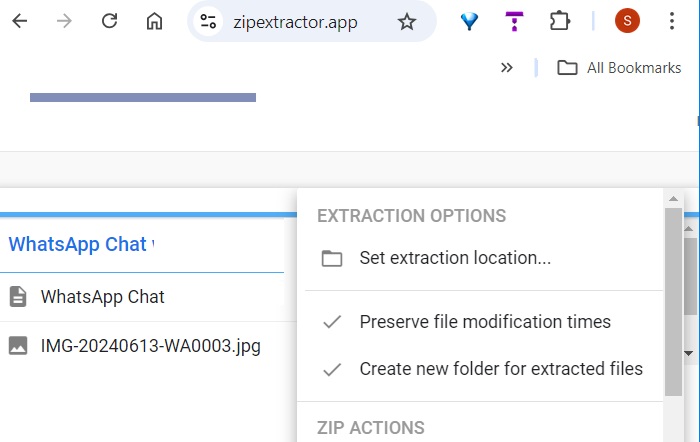Open the WhatsApp Chat zip title link
700x442 pixels.
pos(81,244)
